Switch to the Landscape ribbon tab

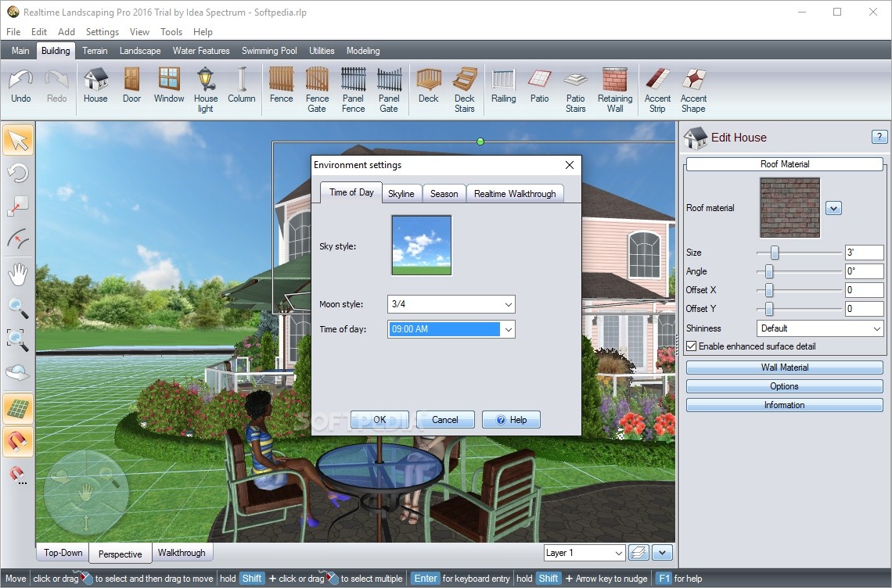tap(140, 51)
